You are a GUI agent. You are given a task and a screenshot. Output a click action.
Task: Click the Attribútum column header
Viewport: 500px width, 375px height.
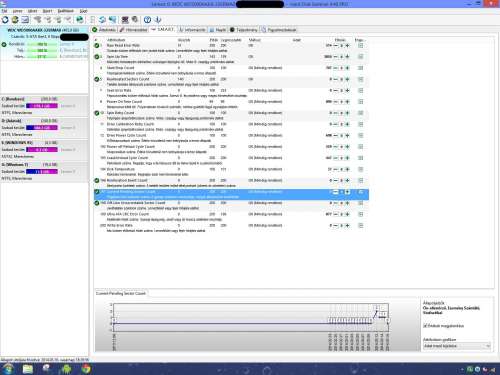116,40
